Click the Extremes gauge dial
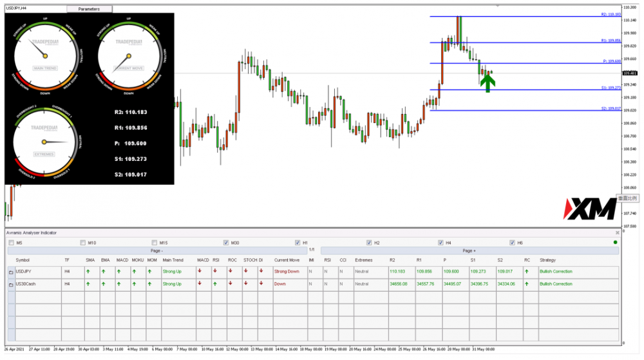 coord(44,142)
